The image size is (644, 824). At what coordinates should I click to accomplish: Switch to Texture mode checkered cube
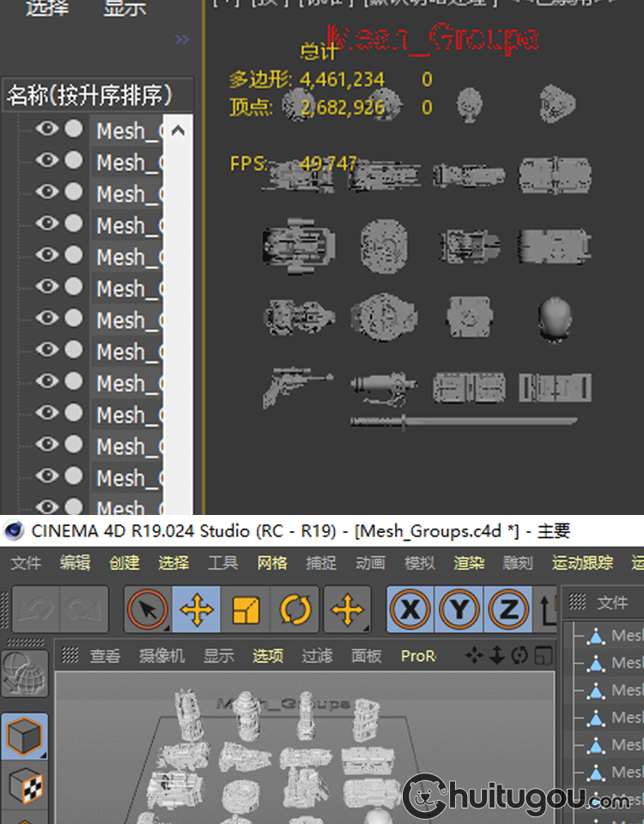(x=25, y=787)
